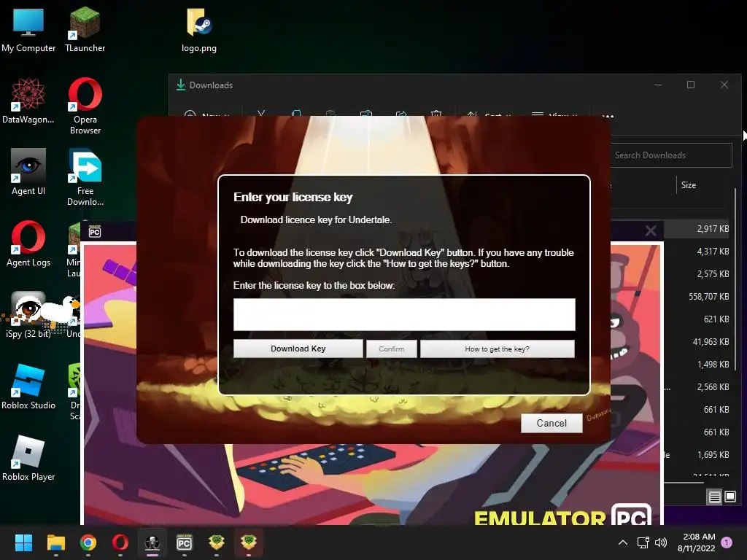This screenshot has height=560, width=747.
Task: Click the highlighted green package taskbar icon
Action: pyautogui.click(x=249, y=542)
